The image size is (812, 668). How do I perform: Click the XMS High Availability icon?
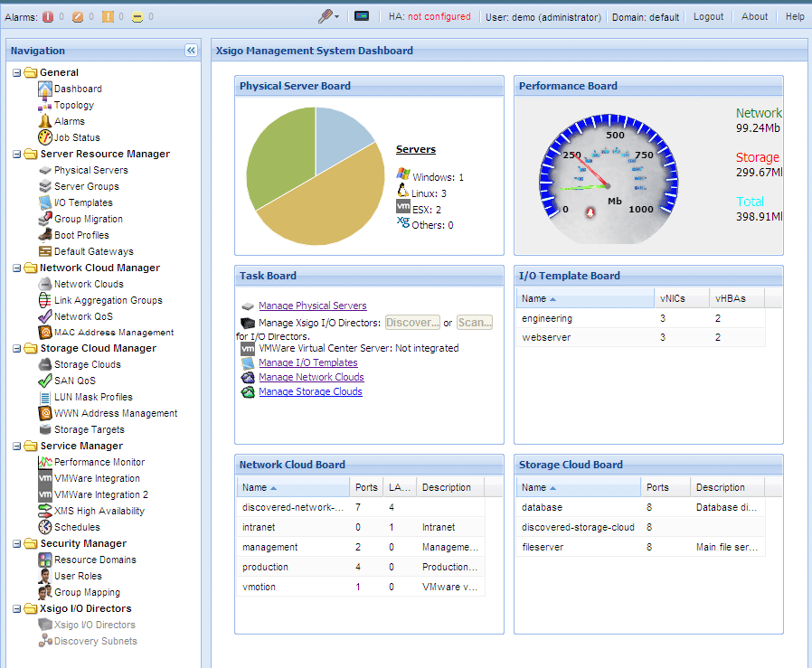click(45, 511)
